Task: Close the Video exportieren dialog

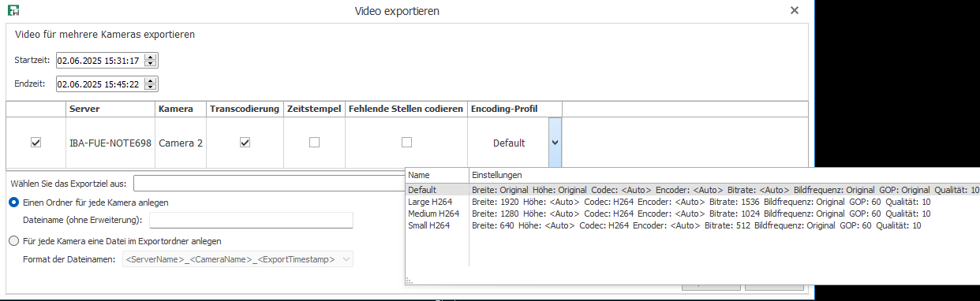Action: coord(795,11)
